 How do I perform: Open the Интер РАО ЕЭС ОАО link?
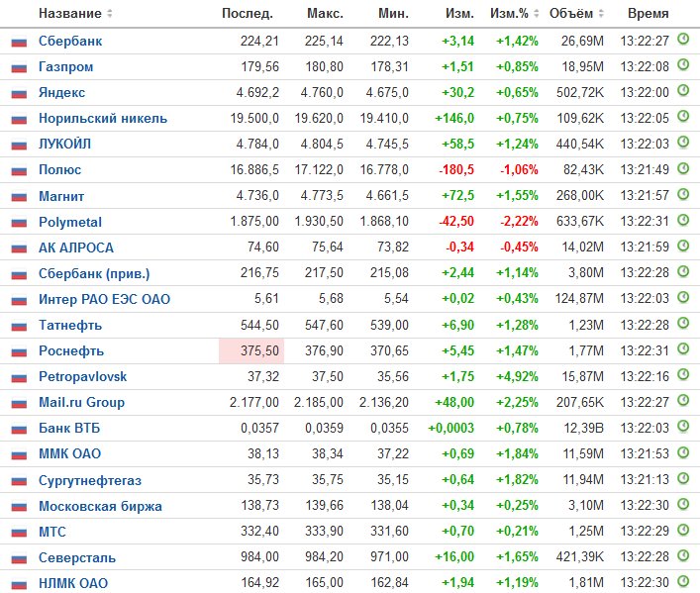104,299
